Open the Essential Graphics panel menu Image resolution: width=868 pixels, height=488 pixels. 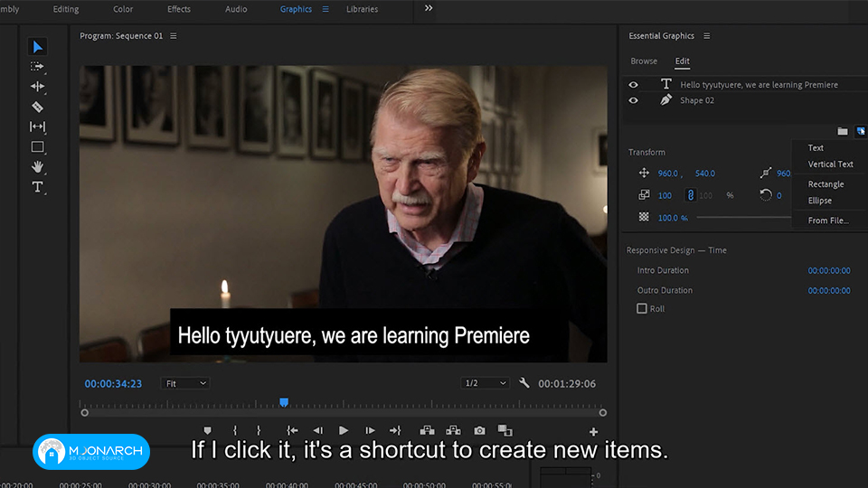[x=706, y=36]
